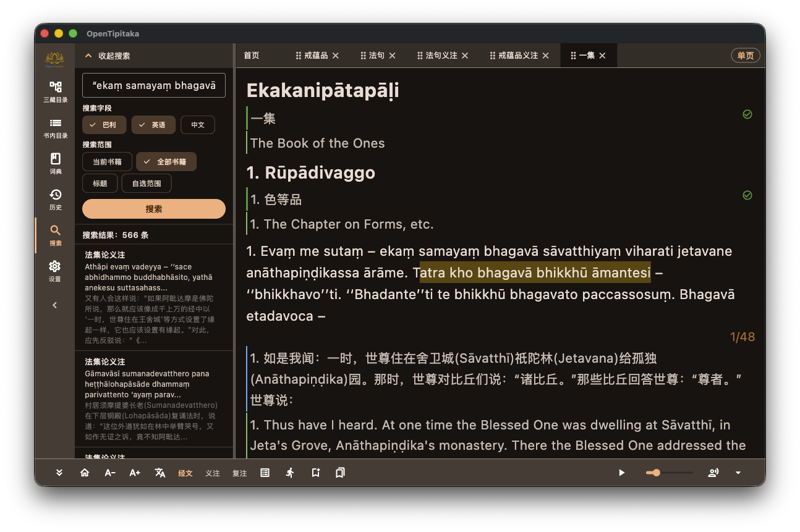
Task: Open the bookmarks collection icon
Action: pos(340,473)
